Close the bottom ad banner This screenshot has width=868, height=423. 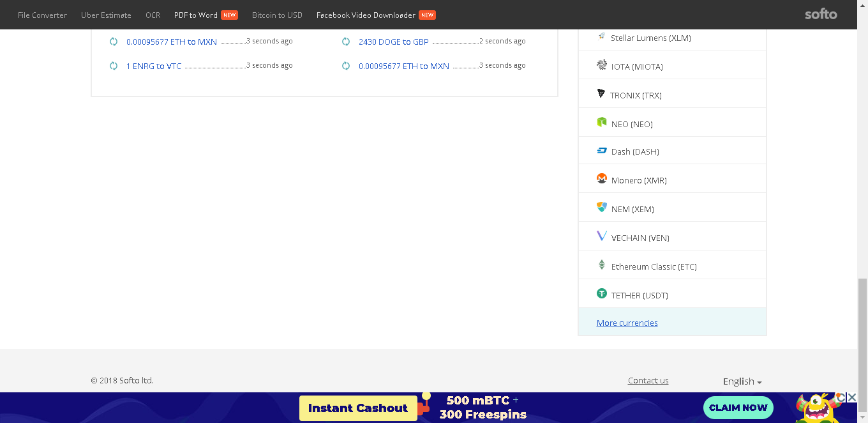pyautogui.click(x=851, y=397)
